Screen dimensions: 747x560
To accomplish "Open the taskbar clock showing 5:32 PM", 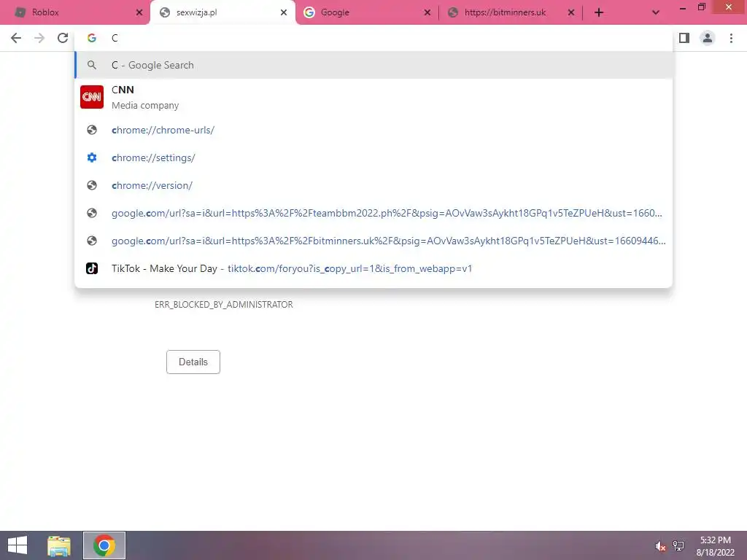I will click(x=715, y=546).
